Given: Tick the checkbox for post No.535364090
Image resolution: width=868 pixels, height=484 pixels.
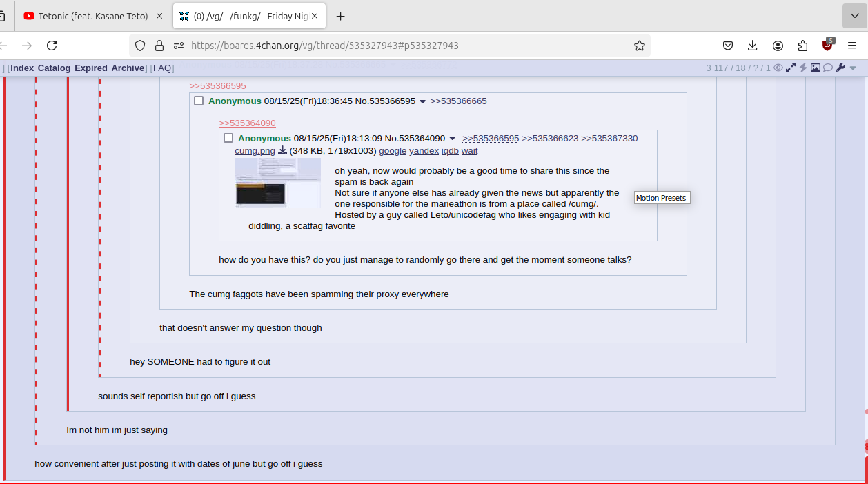Looking at the screenshot, I should (x=228, y=138).
